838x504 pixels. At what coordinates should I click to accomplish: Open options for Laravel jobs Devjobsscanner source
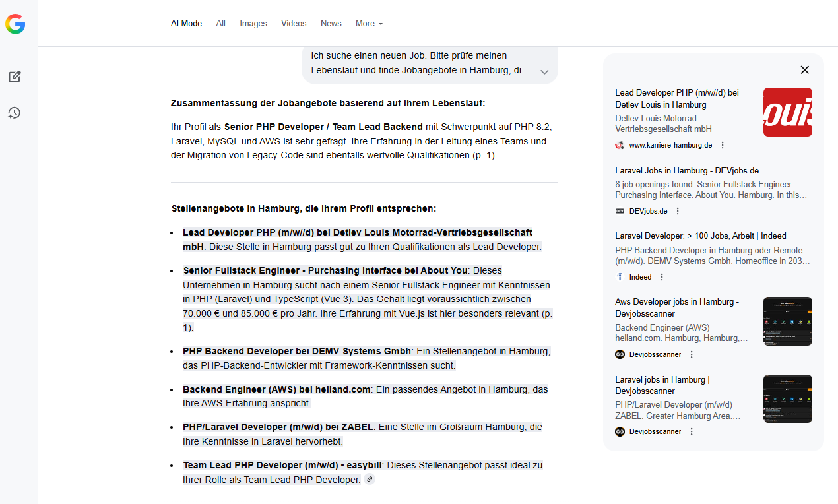tap(692, 431)
